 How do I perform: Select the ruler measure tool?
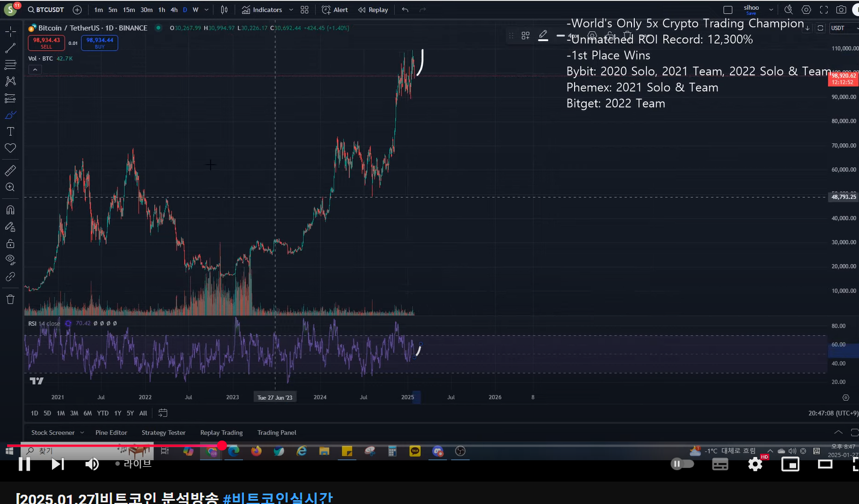(x=10, y=171)
